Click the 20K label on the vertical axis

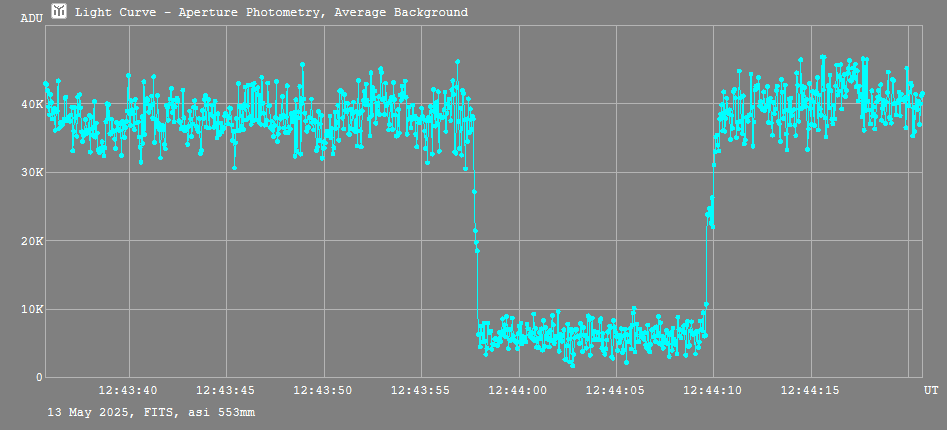[x=33, y=241]
